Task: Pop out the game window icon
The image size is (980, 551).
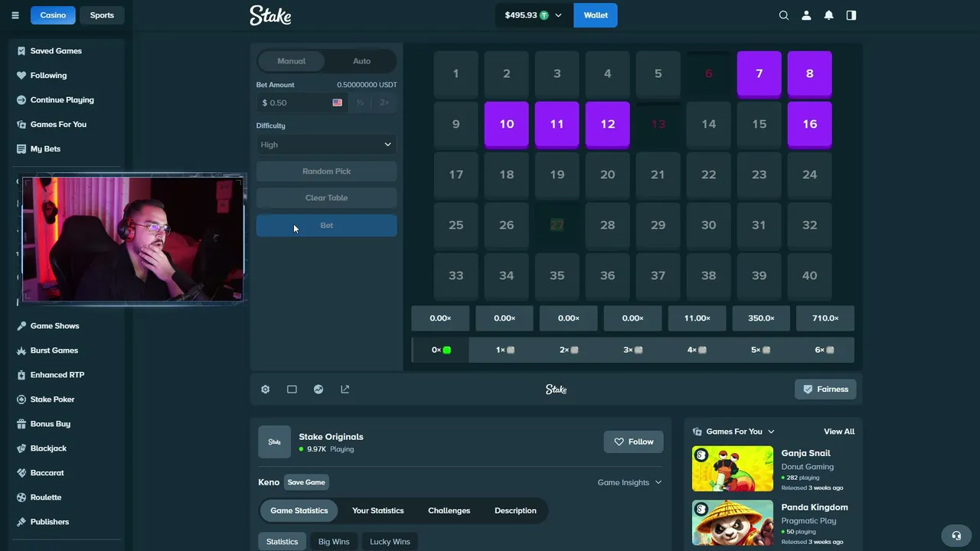Action: pos(345,390)
